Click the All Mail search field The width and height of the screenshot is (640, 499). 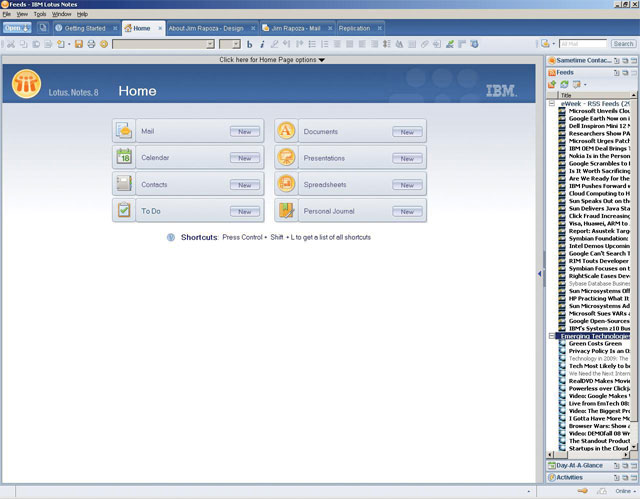tap(582, 44)
